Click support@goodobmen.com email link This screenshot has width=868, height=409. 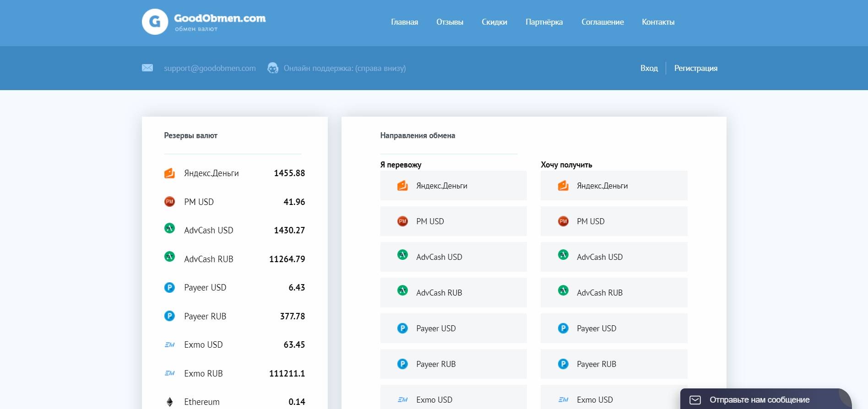[x=210, y=68]
